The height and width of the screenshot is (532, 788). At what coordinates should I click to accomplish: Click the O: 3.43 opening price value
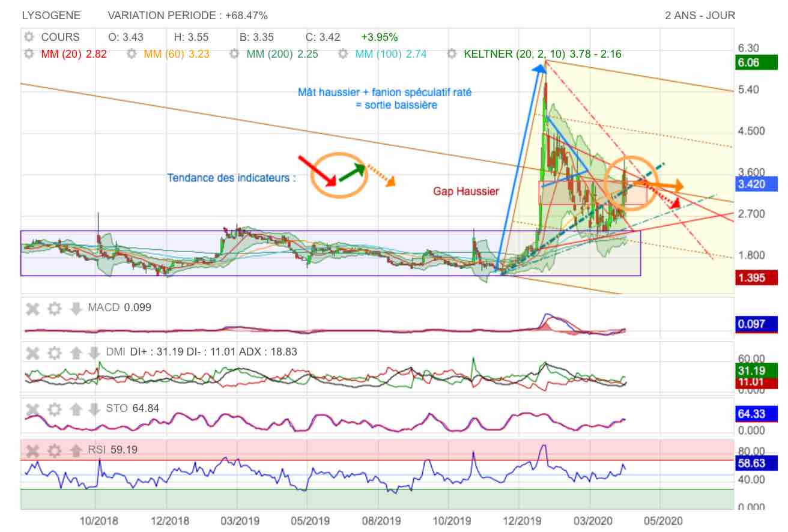[125, 37]
